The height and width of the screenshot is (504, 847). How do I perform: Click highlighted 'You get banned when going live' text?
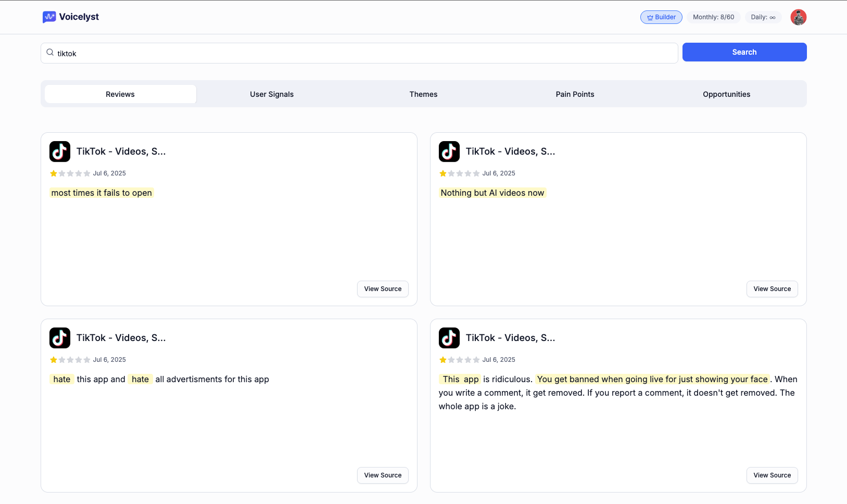[x=652, y=379]
